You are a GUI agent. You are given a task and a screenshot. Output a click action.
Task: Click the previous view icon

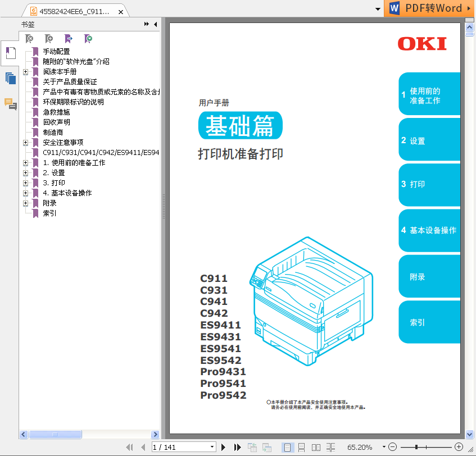(x=252, y=447)
